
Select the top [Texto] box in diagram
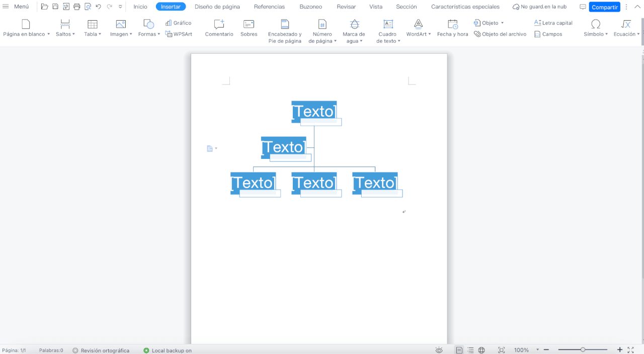coord(314,112)
